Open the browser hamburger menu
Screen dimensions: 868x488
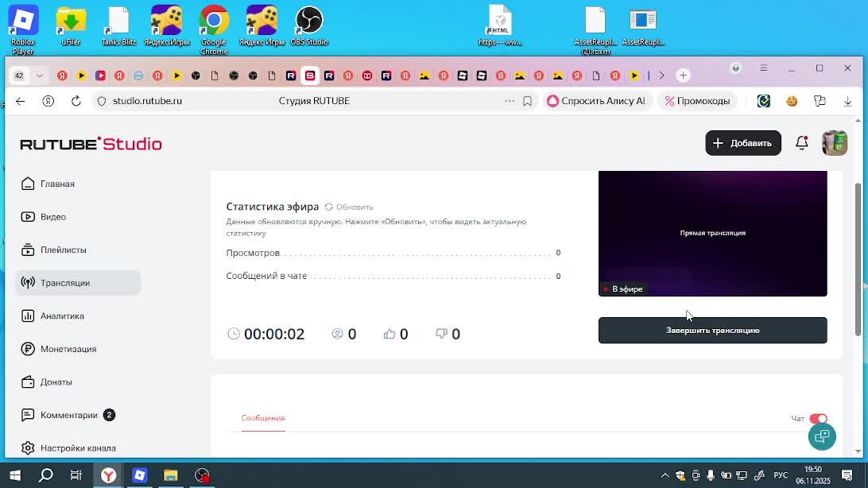tap(764, 68)
